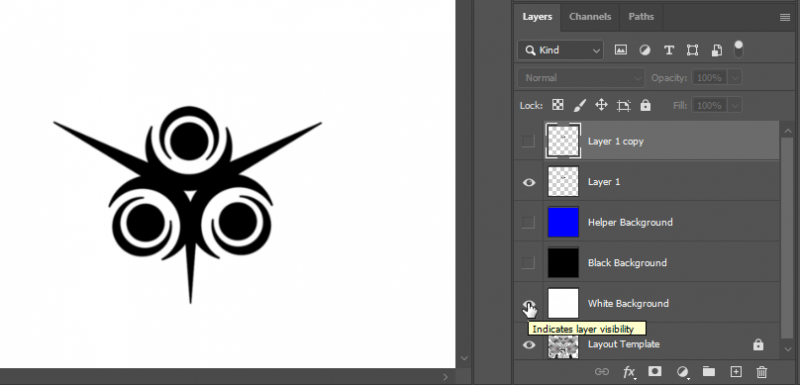Image resolution: width=800 pixels, height=385 pixels.
Task: Click Layers list scroll up arrow
Action: [788, 130]
